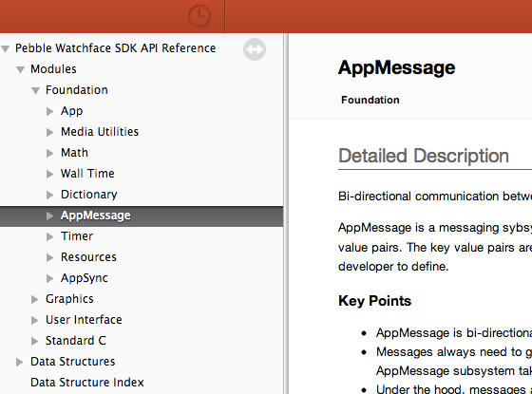
Task: Expand the Timer node arrow
Action: tap(49, 236)
